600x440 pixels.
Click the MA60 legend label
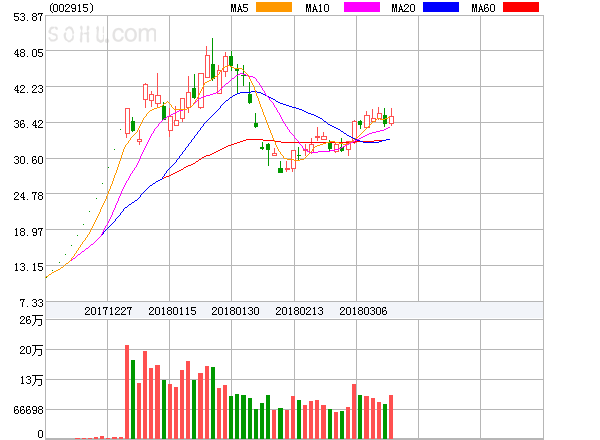pos(483,8)
